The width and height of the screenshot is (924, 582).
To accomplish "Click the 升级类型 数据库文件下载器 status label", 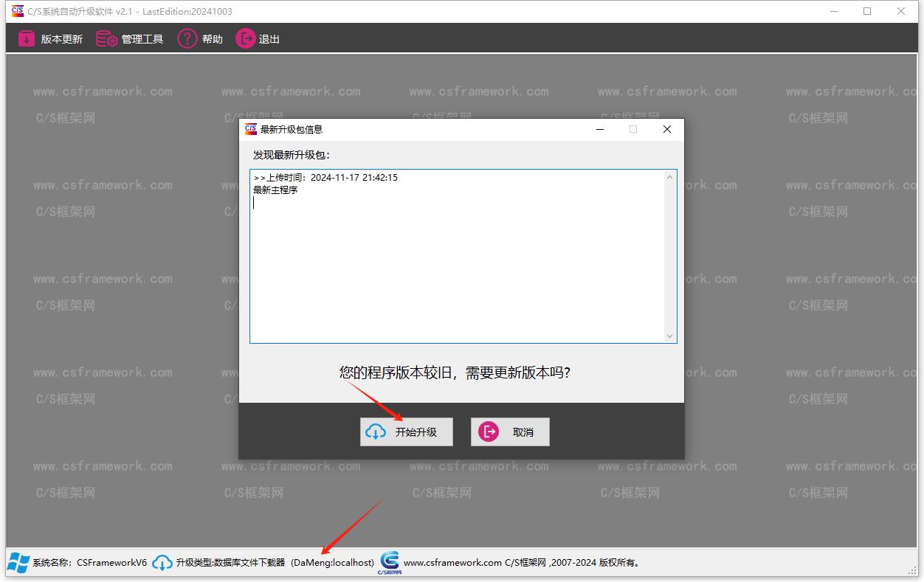I will 230,563.
